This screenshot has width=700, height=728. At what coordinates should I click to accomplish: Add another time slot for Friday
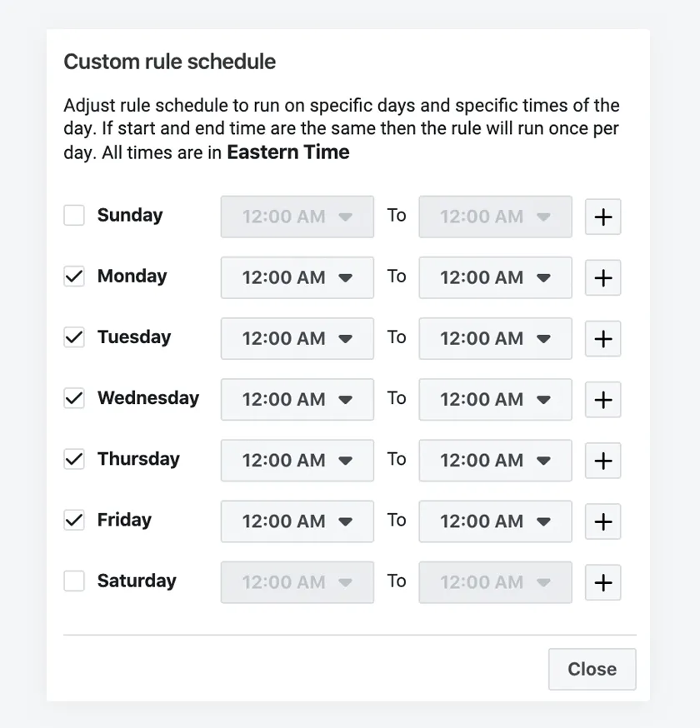[x=602, y=521]
